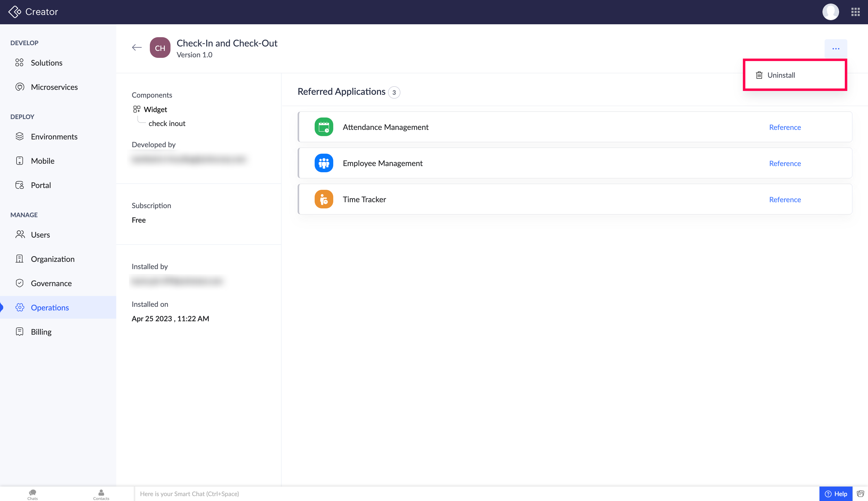Open the three-dot more options menu
Image resolution: width=868 pixels, height=501 pixels.
tap(835, 49)
